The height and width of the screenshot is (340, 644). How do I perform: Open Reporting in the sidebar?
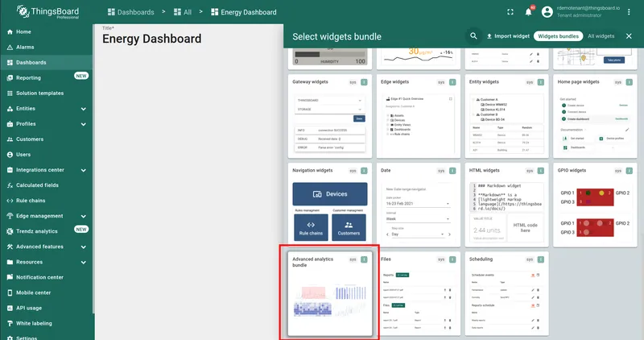[47, 77]
